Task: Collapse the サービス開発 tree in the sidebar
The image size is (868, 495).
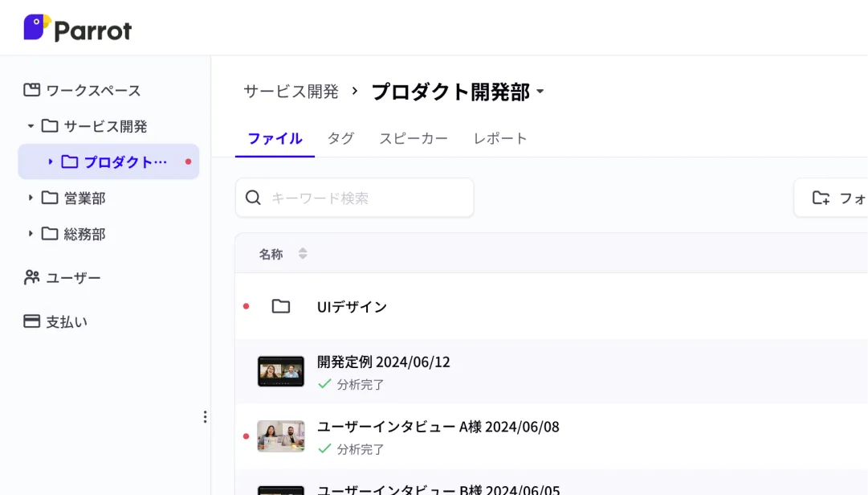Action: click(30, 126)
